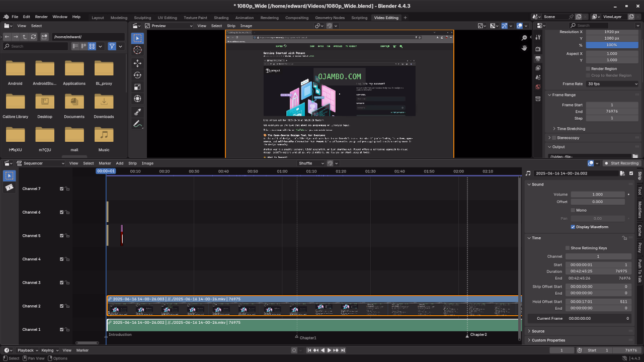Mute Channel 5 with its checkbox

62,236
